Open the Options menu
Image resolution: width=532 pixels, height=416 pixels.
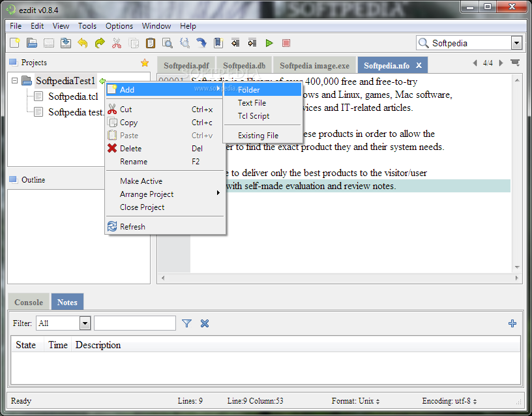tap(119, 26)
